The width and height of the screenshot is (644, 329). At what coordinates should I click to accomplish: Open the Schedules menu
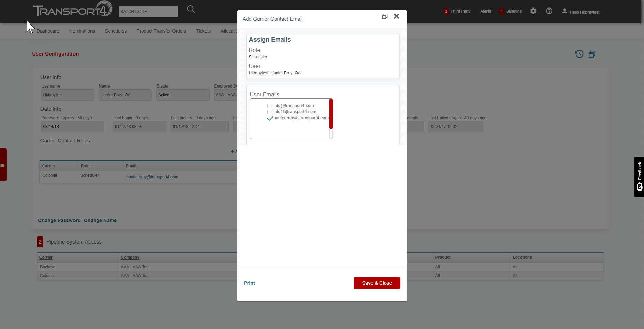point(116,31)
